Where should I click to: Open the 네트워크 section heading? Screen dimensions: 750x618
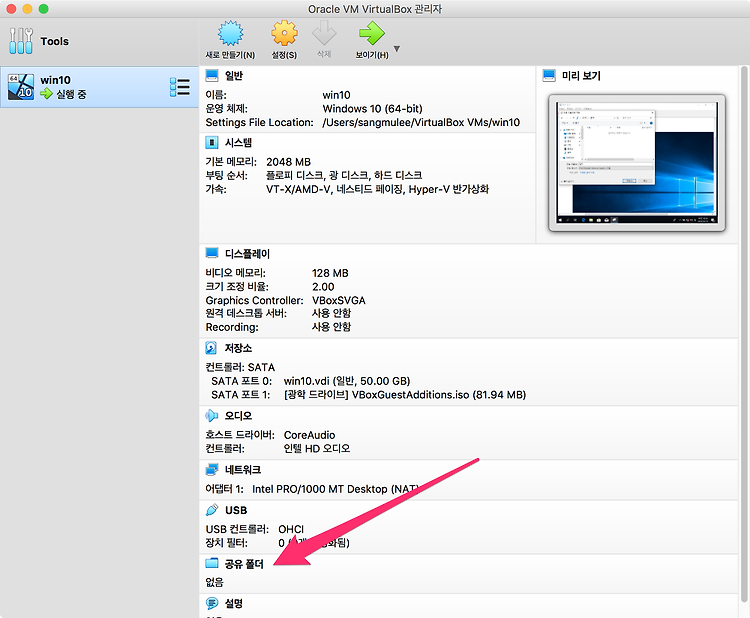tap(243, 470)
